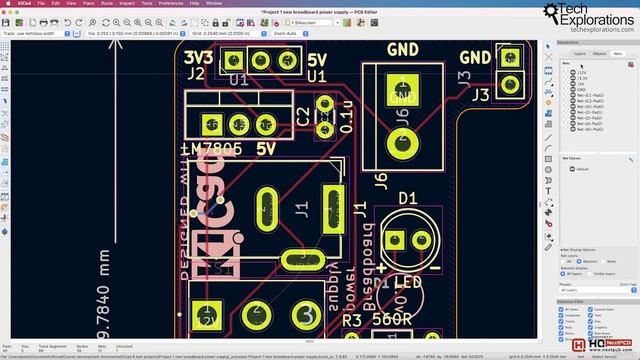Click the Zoom Out icon
Viewport: 640px width, 360px height.
point(127,23)
